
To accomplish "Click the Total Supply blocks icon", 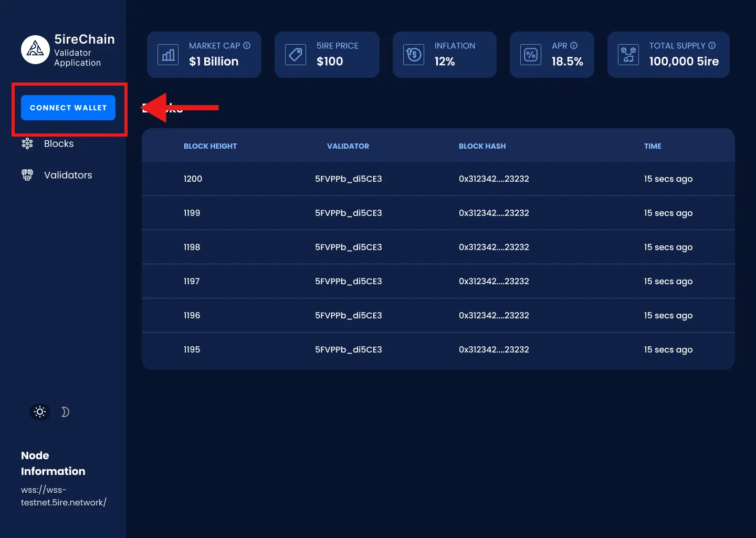I will click(x=628, y=55).
